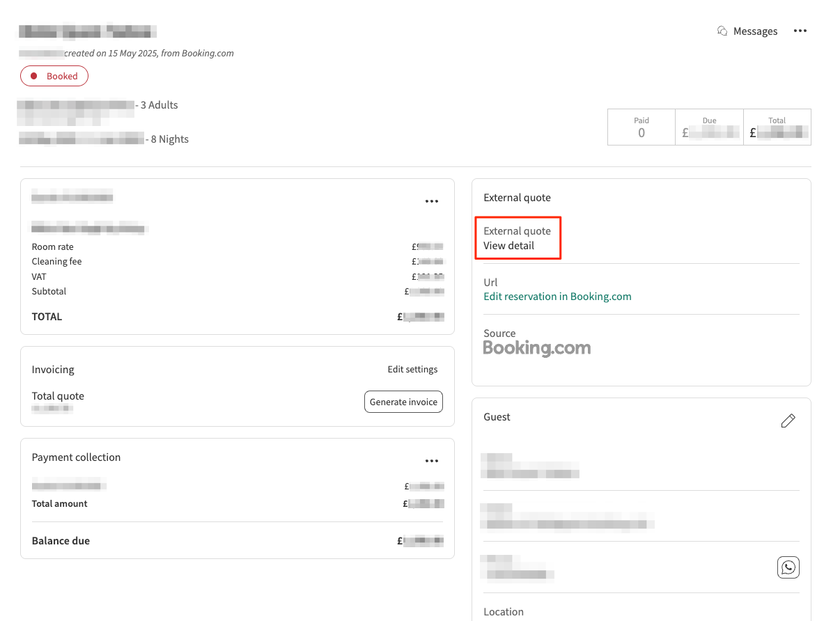The image size is (840, 621).
Task: Click the pencil icon to edit Guest
Action: [x=788, y=420]
